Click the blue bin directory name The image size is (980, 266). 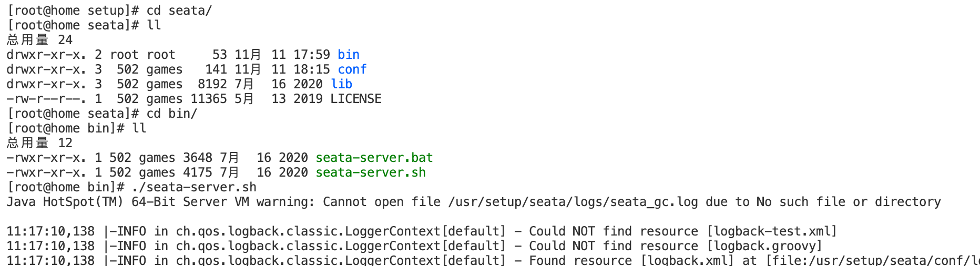(348, 55)
